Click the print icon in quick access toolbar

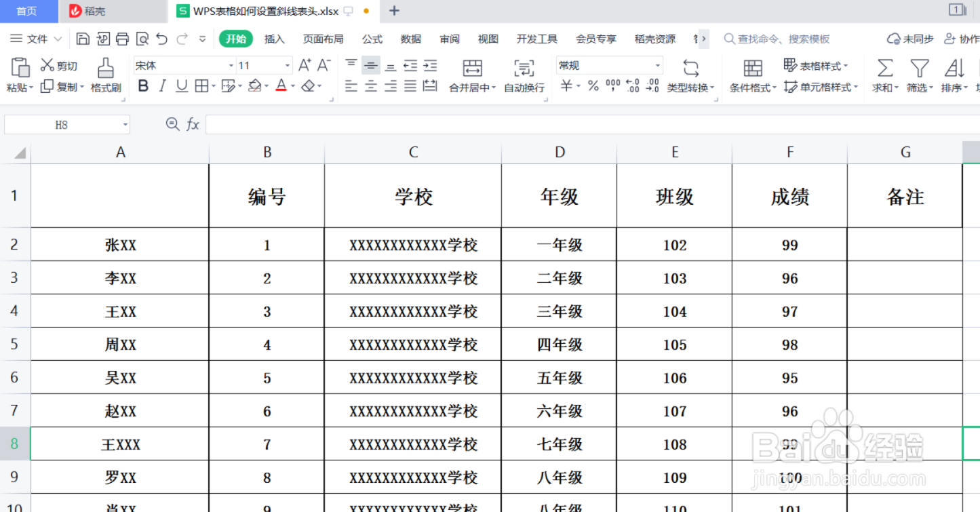(x=122, y=39)
